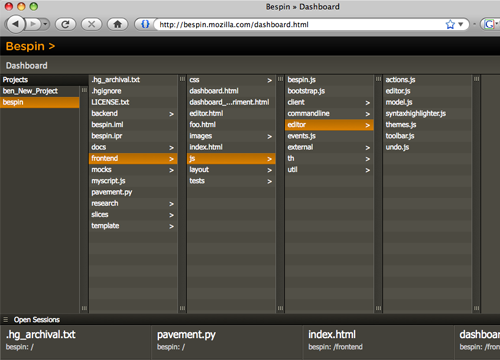Image resolution: width=500 pixels, height=360 pixels.
Task: Select the toolbar.js file
Action: [427, 136]
